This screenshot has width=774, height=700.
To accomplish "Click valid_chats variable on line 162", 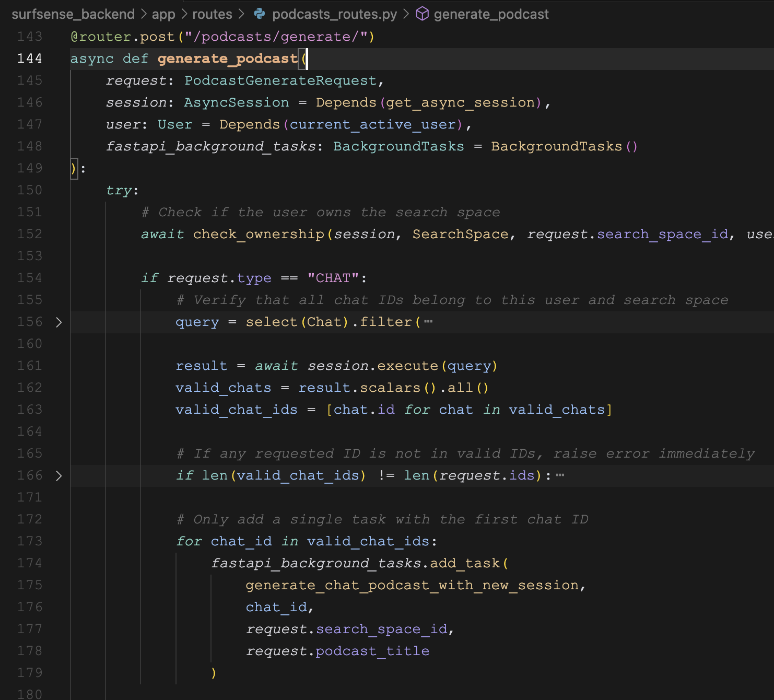I will click(x=224, y=388).
